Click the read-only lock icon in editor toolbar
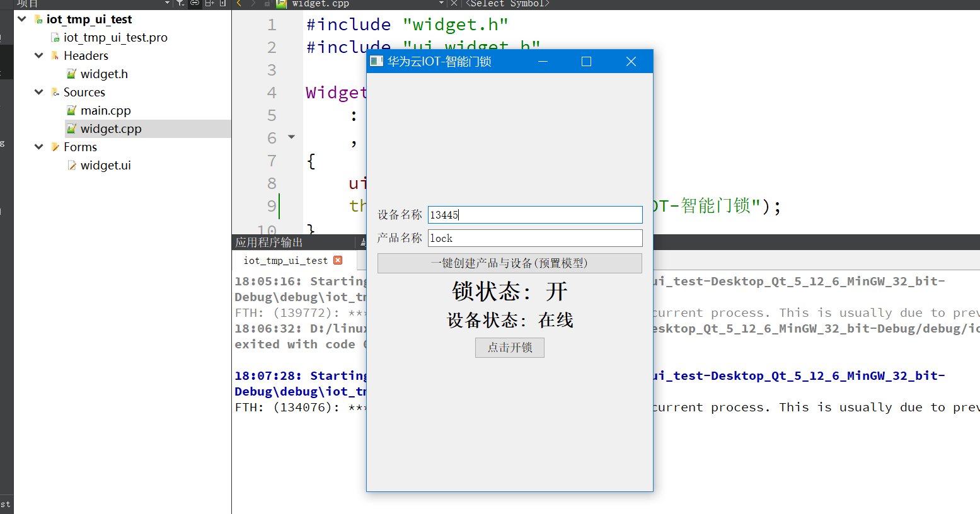The height and width of the screenshot is (514, 980). click(x=267, y=3)
